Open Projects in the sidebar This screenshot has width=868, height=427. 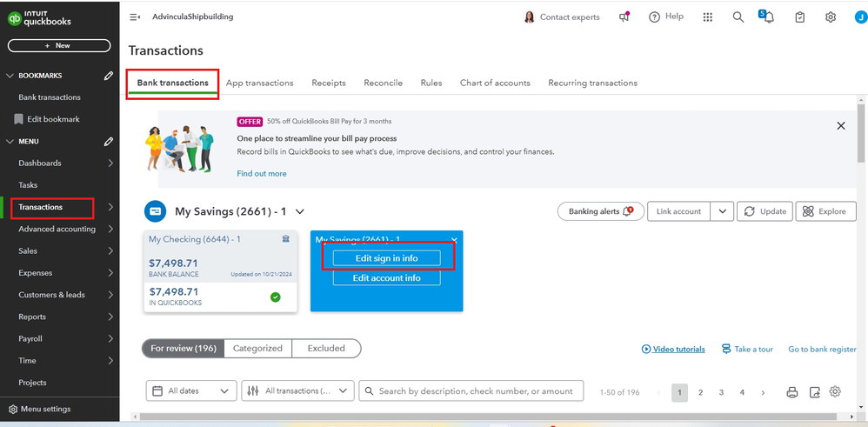point(32,383)
